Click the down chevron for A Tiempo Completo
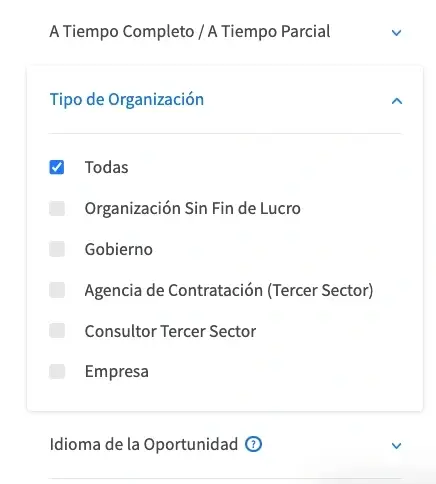436x484 pixels. click(x=396, y=33)
